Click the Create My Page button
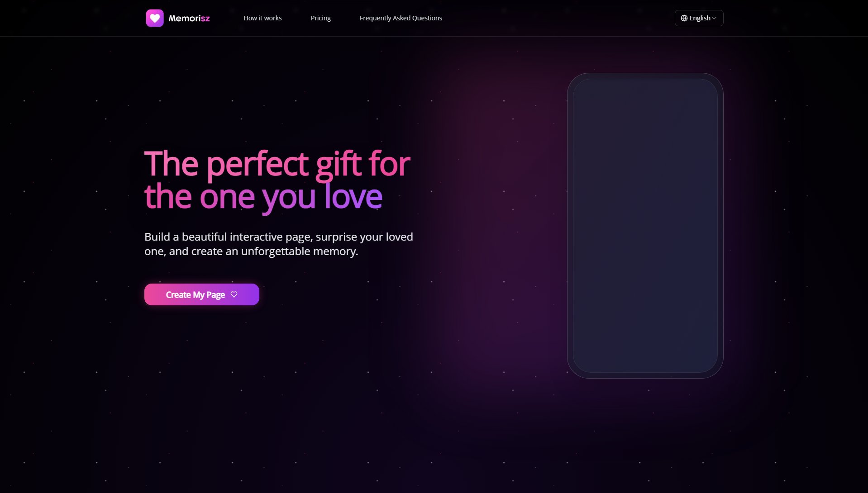The height and width of the screenshot is (493, 868). coord(202,294)
